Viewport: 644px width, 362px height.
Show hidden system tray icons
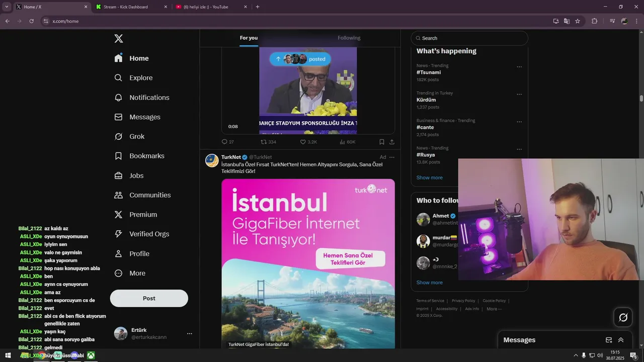tap(576, 355)
